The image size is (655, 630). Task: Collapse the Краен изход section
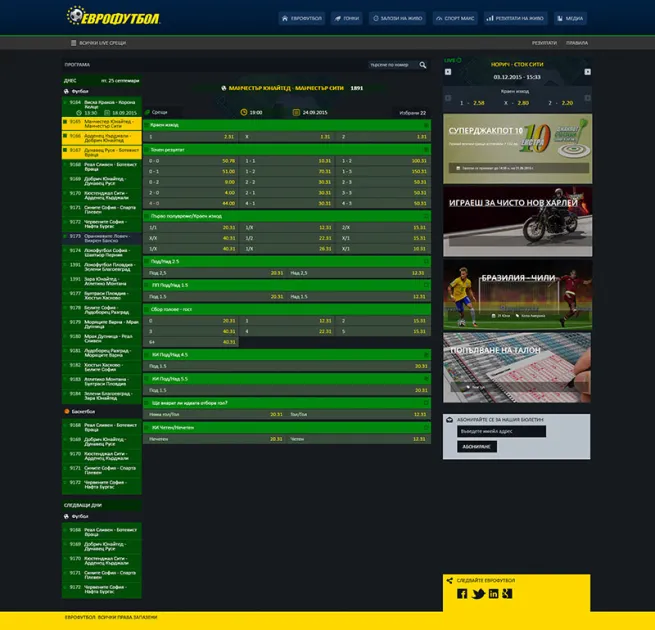[426, 125]
